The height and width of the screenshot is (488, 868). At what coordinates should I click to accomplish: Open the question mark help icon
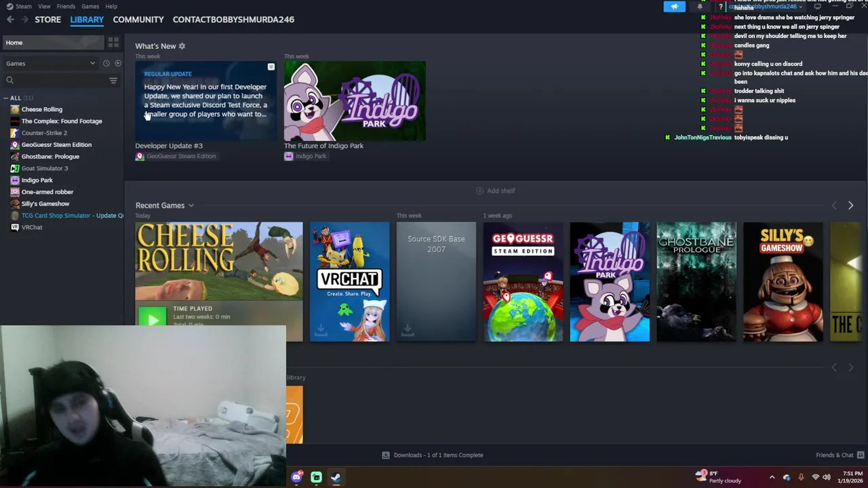tap(721, 7)
